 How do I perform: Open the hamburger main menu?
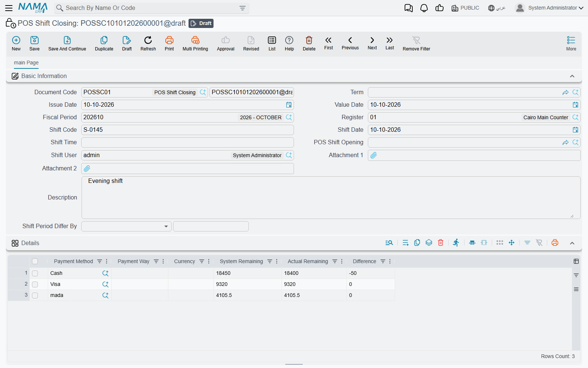(9, 8)
